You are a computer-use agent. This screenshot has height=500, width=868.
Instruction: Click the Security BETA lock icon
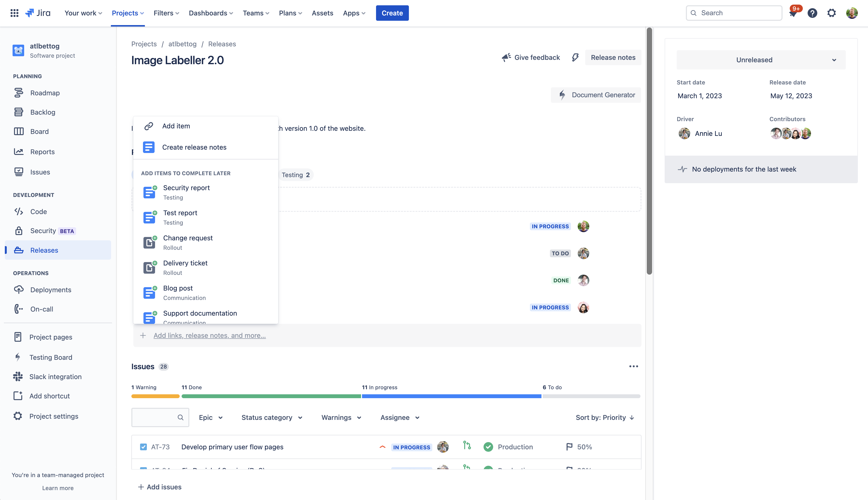[19, 230]
